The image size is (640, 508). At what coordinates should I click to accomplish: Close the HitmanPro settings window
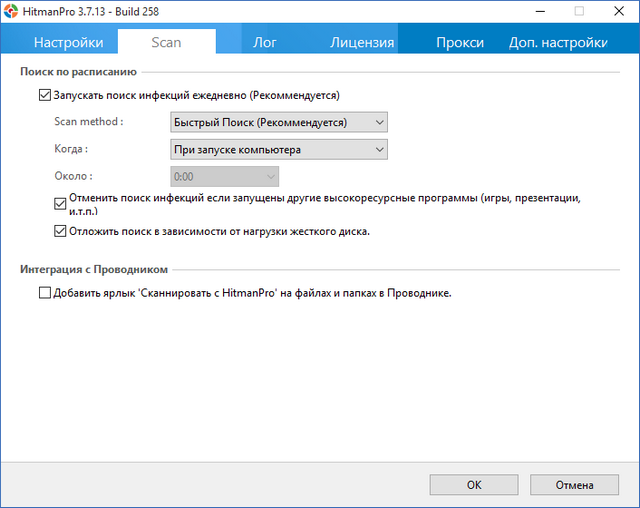[617, 11]
